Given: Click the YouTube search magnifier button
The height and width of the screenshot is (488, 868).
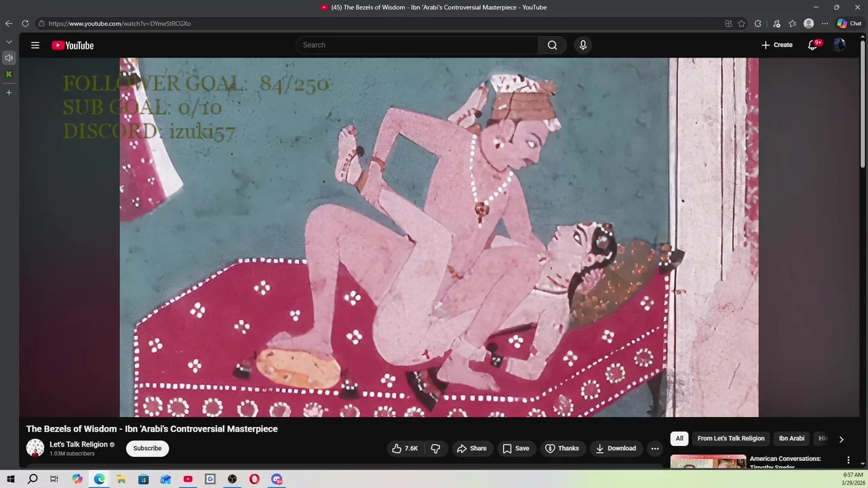Looking at the screenshot, I should click(x=552, y=45).
